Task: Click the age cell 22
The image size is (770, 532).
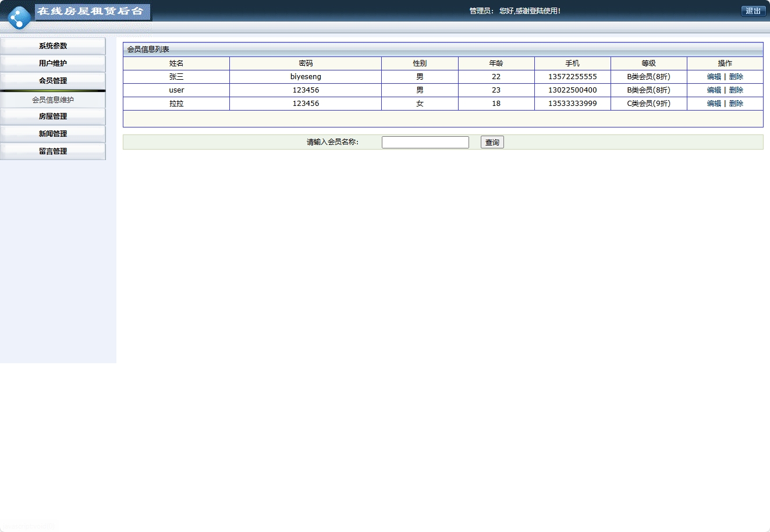Action: coord(496,77)
